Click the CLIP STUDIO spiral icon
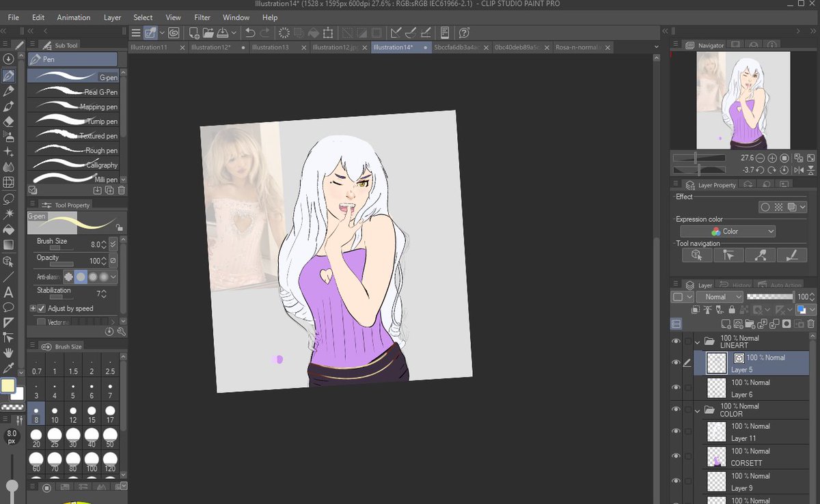 point(174,32)
